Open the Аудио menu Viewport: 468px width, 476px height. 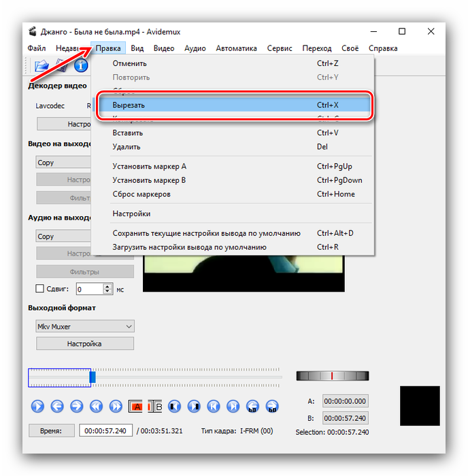[x=195, y=48]
